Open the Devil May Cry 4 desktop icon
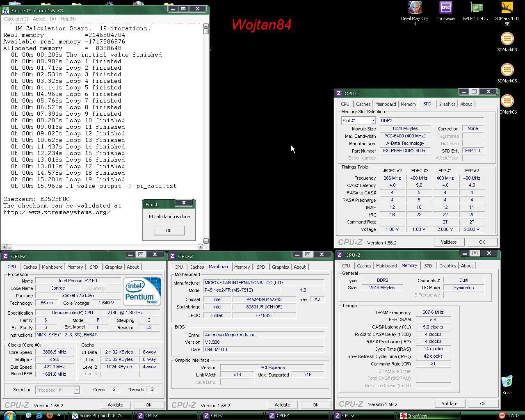Viewport: 525px width, 420px height. [x=415, y=8]
